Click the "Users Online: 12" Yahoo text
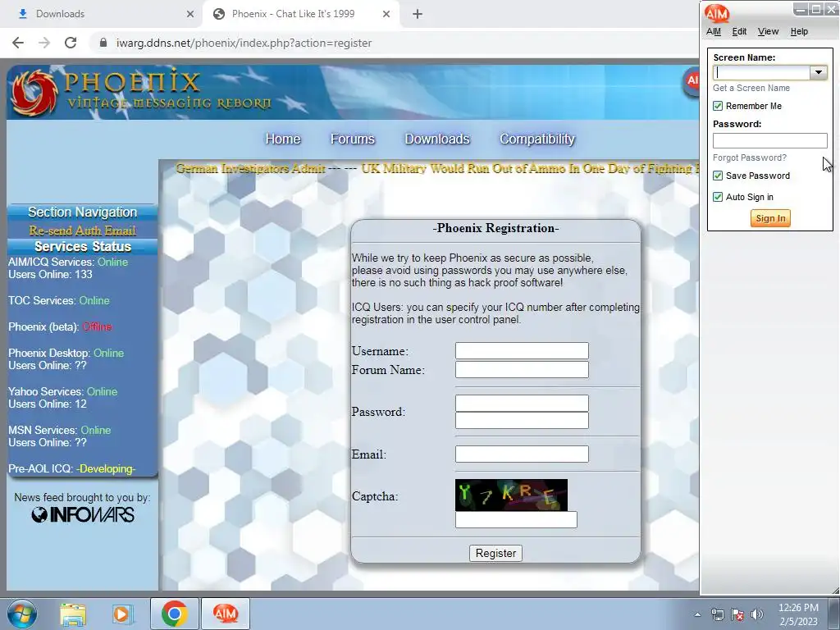840x630 pixels. (x=47, y=404)
